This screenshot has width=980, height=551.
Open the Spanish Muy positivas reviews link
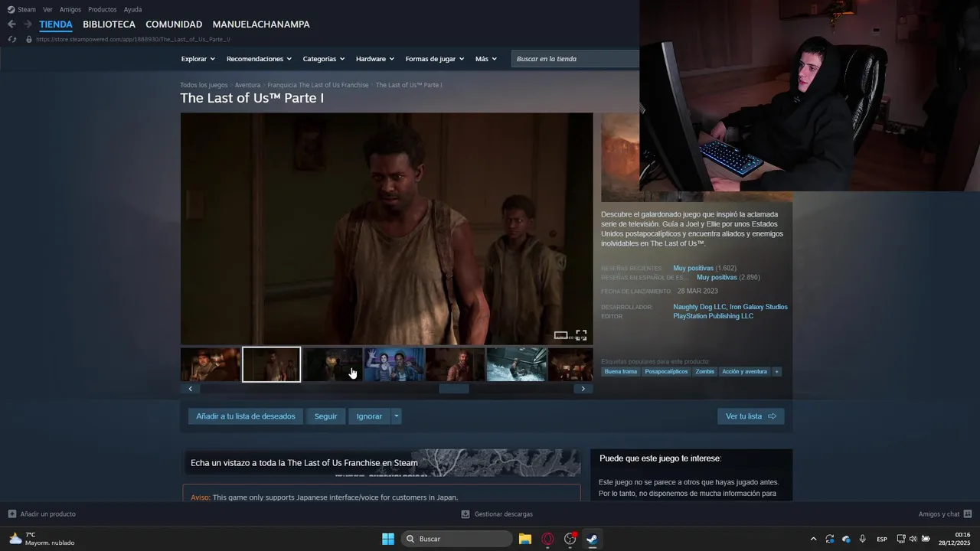pos(717,278)
